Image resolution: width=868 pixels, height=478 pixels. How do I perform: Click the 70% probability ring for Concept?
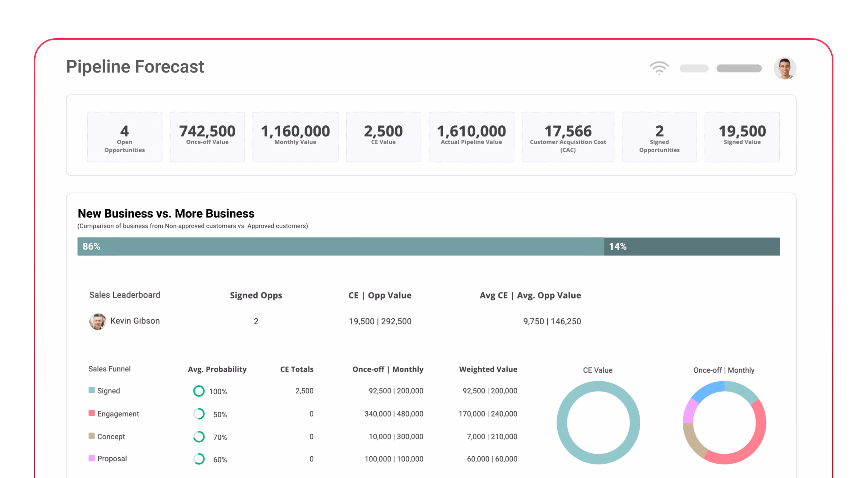[199, 436]
